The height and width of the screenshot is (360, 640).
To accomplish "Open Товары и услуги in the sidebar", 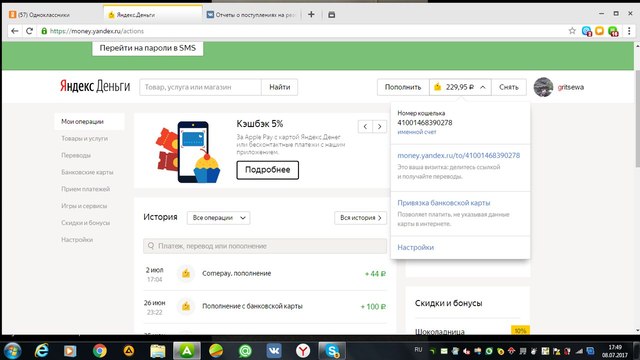I will click(84, 138).
